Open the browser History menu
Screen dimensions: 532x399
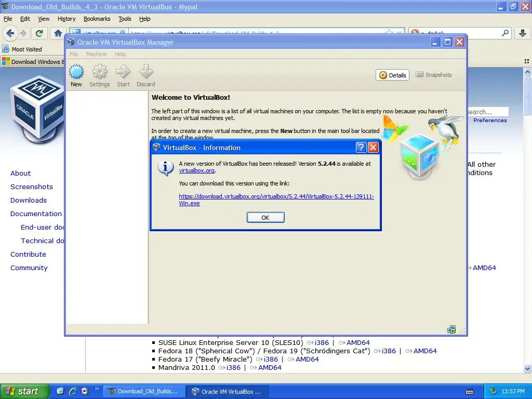[x=66, y=19]
